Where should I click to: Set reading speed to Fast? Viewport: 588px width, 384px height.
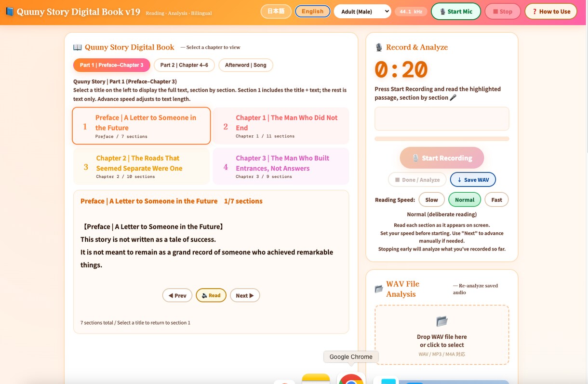(x=496, y=200)
